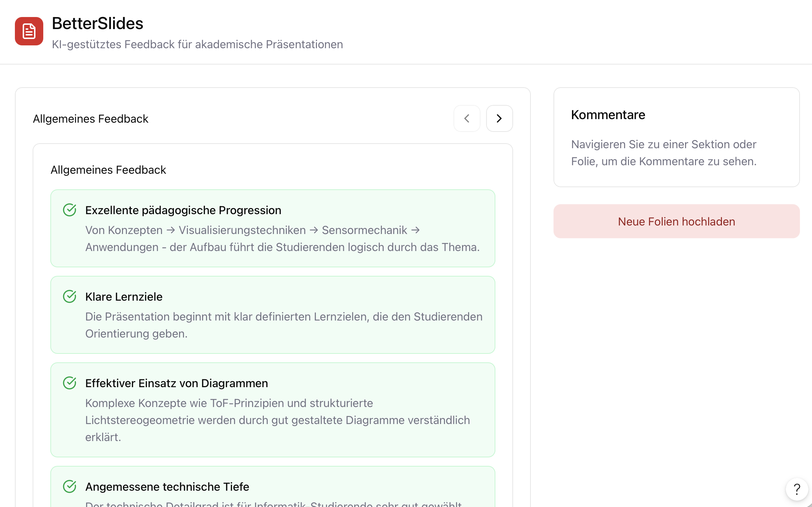Click the Klare Lernziele title

[124, 297]
